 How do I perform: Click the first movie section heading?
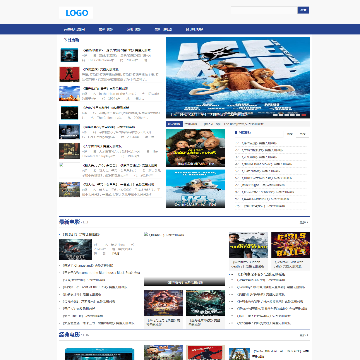click(x=69, y=222)
